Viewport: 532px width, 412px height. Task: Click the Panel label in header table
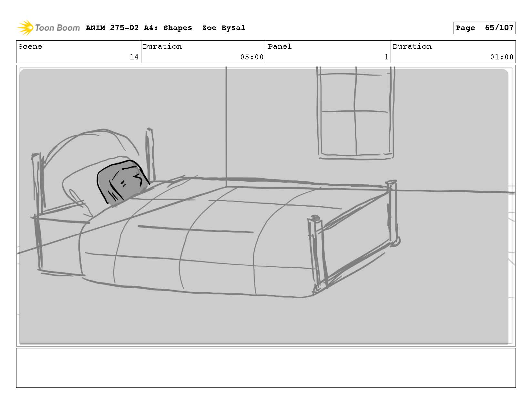click(x=280, y=46)
